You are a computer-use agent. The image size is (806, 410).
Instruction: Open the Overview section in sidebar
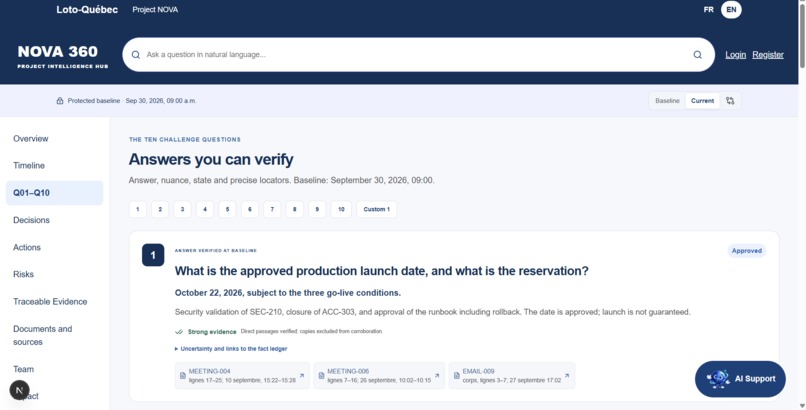tap(54, 139)
